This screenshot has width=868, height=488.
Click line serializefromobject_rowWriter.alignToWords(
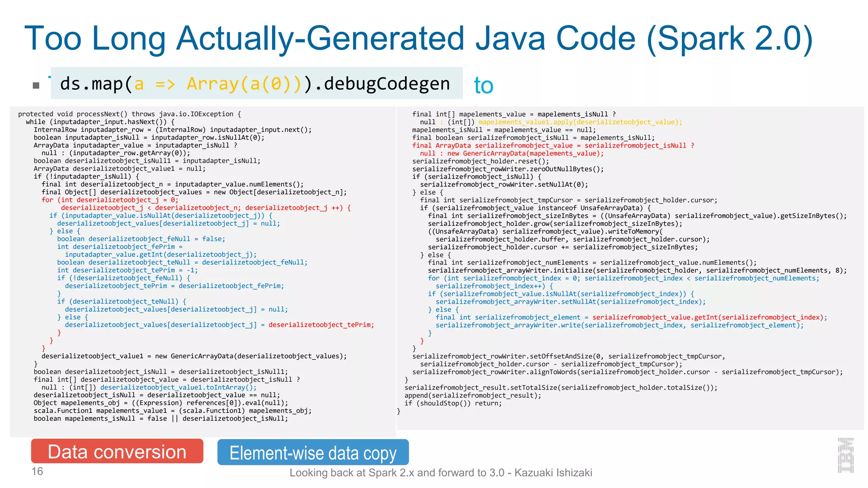pyautogui.click(x=628, y=372)
